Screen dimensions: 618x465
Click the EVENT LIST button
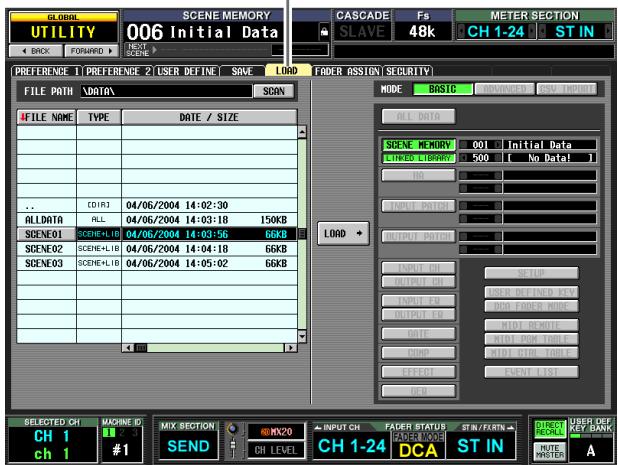pos(531,372)
